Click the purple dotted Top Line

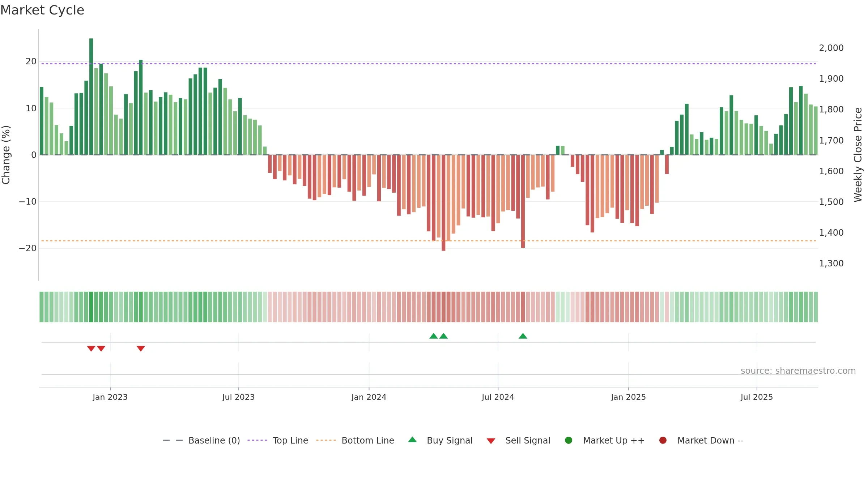(429, 64)
